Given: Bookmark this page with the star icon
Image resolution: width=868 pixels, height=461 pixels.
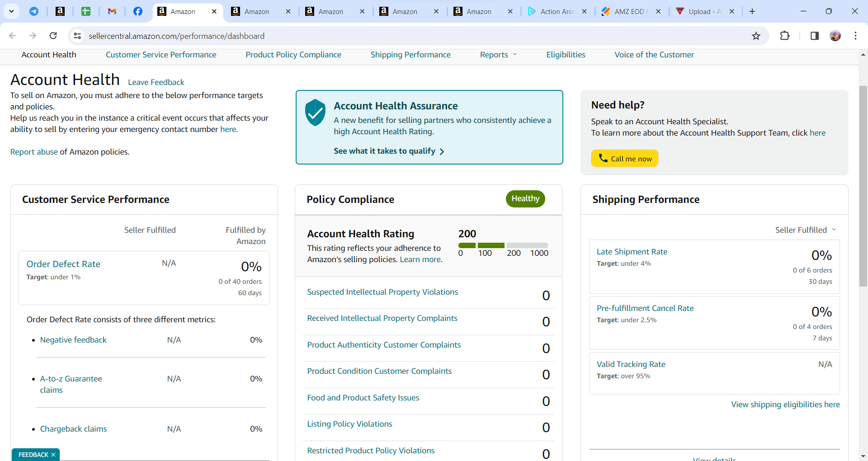Looking at the screenshot, I should coord(756,36).
